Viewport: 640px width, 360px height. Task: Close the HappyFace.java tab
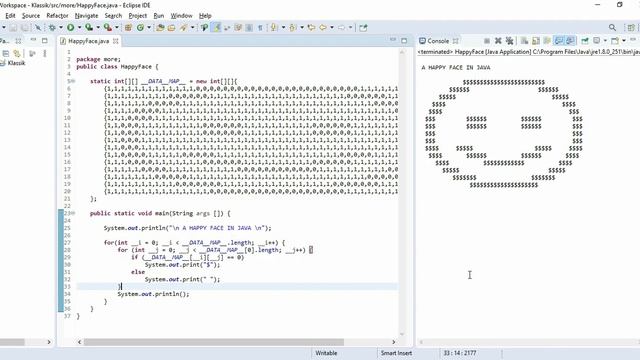[116, 41]
